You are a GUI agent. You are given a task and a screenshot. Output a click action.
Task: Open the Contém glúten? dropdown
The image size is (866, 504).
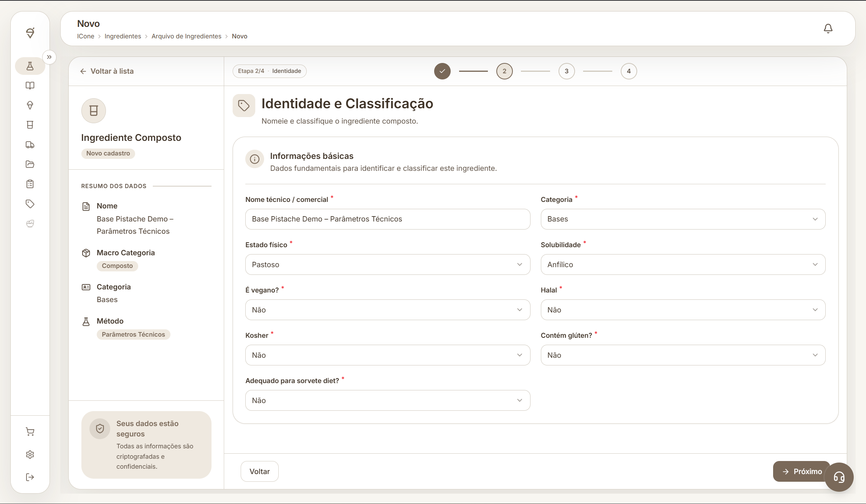(683, 355)
